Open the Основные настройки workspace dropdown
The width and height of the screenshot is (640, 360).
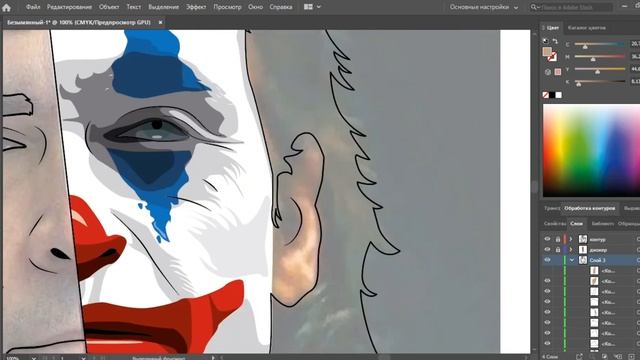tap(484, 7)
